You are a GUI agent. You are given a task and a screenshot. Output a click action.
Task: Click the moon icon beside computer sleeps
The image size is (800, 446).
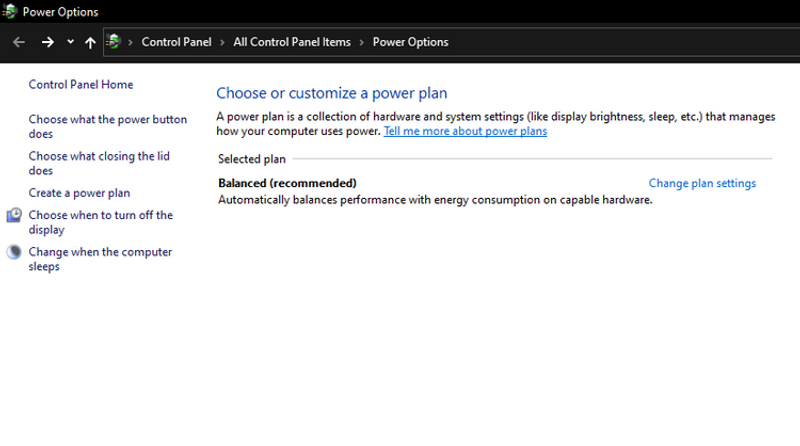click(14, 253)
